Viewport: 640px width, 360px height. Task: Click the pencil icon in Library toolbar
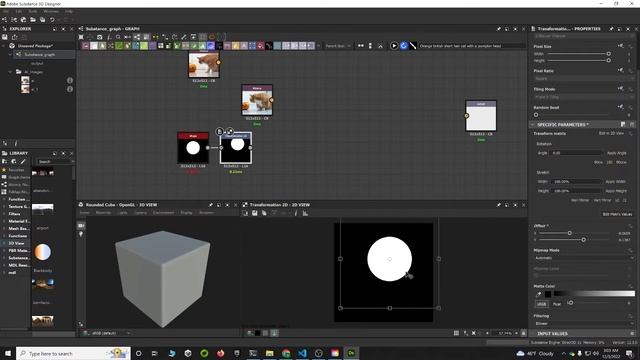click(x=23, y=162)
